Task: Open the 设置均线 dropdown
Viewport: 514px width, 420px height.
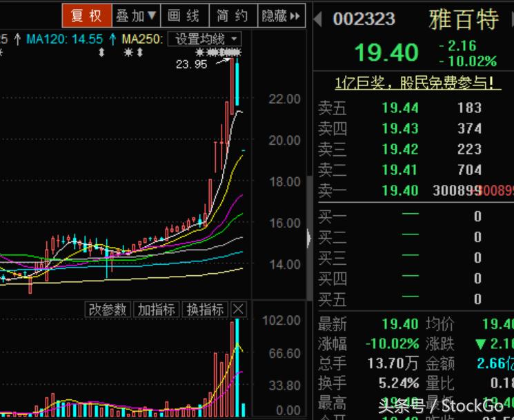Action: point(204,39)
